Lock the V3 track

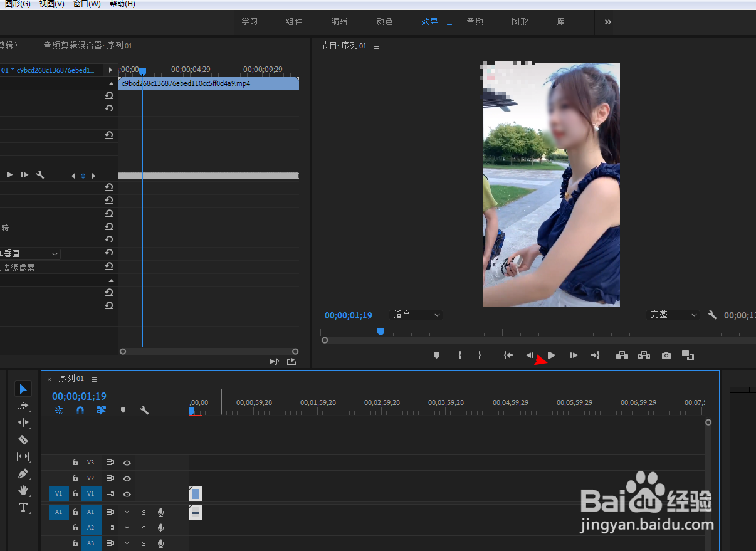[75, 463]
